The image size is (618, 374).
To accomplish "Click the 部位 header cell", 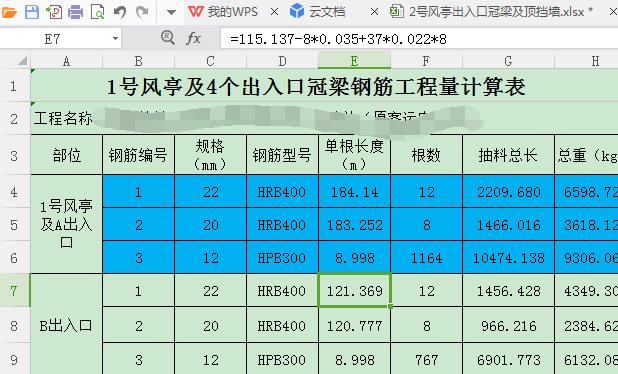I will coord(67,155).
